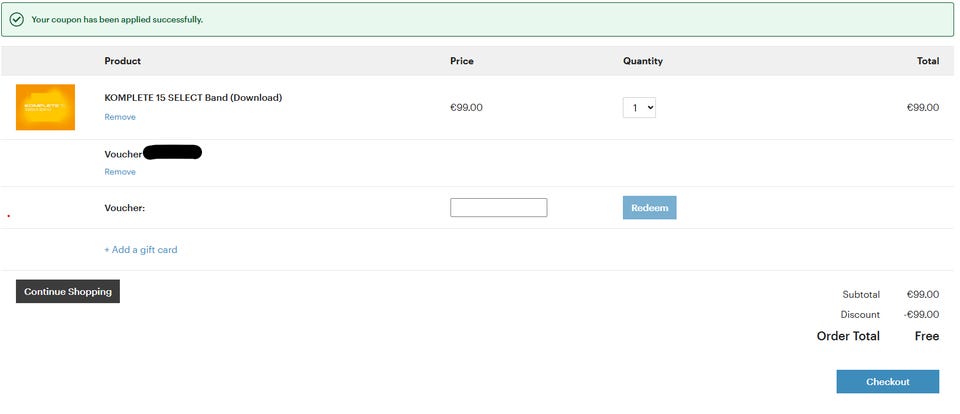Select the Price column header
This screenshot has width=960, height=414.
(x=462, y=61)
